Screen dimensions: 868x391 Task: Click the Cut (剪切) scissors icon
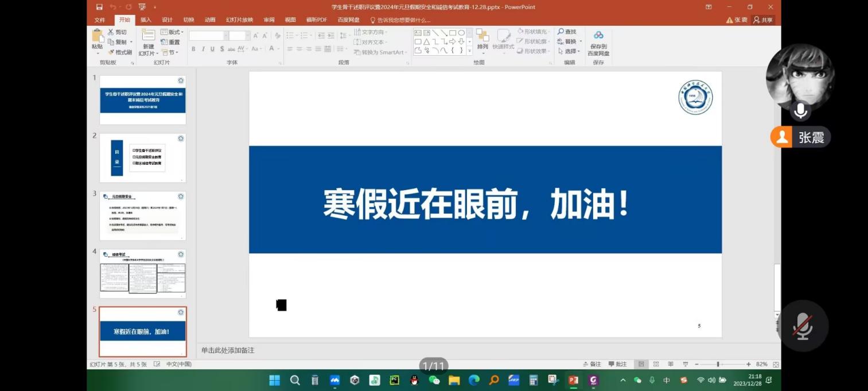coord(111,32)
